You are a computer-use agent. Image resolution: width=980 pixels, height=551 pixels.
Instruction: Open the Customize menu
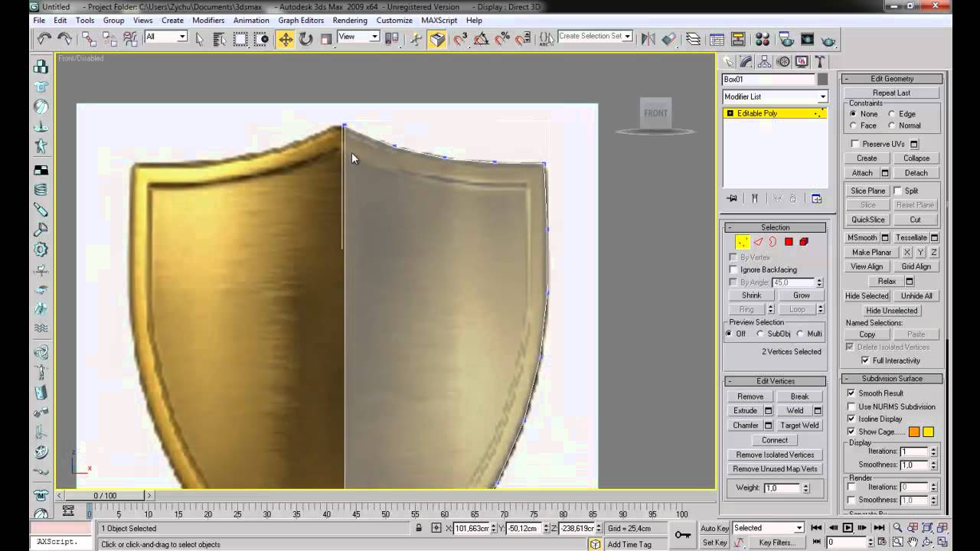(x=394, y=21)
